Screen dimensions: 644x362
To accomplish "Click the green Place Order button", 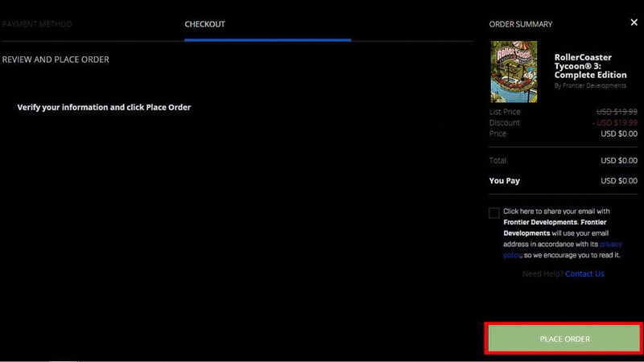I will click(x=564, y=339).
